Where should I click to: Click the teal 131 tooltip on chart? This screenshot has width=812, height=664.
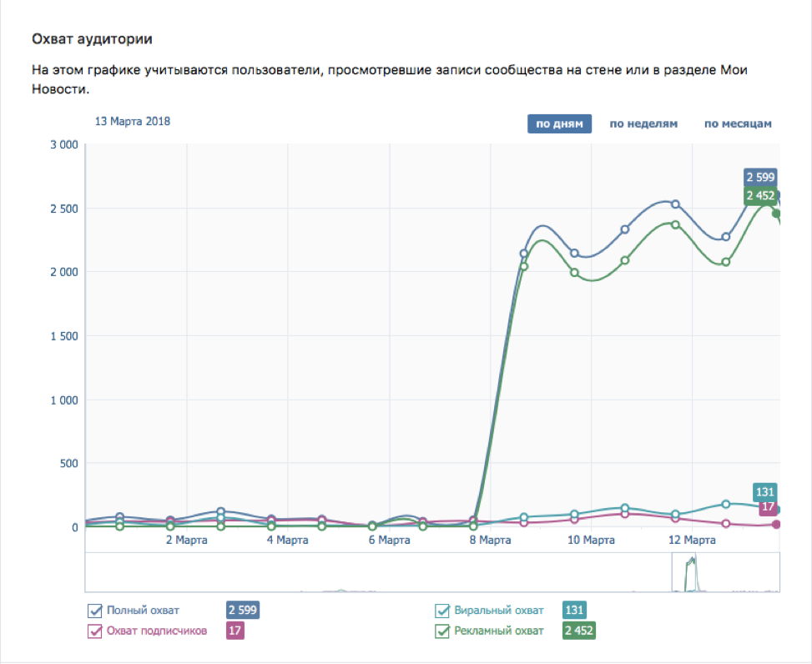[x=764, y=491]
